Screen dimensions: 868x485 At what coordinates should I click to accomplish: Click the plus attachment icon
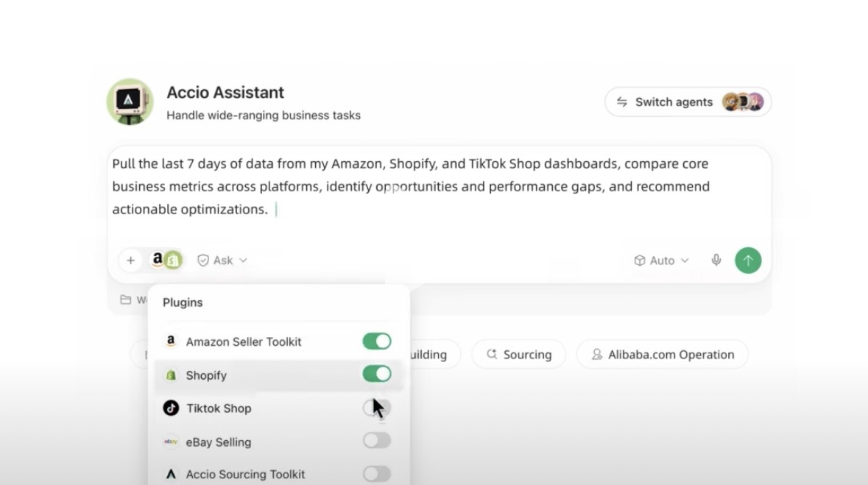tap(130, 261)
